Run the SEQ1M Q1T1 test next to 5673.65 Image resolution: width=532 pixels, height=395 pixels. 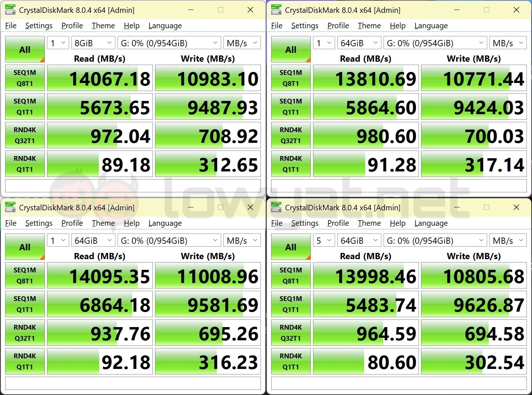pos(25,106)
